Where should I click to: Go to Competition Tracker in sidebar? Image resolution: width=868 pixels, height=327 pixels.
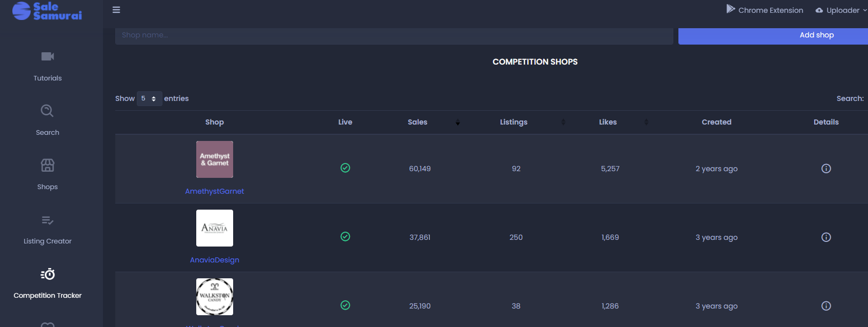click(48, 295)
